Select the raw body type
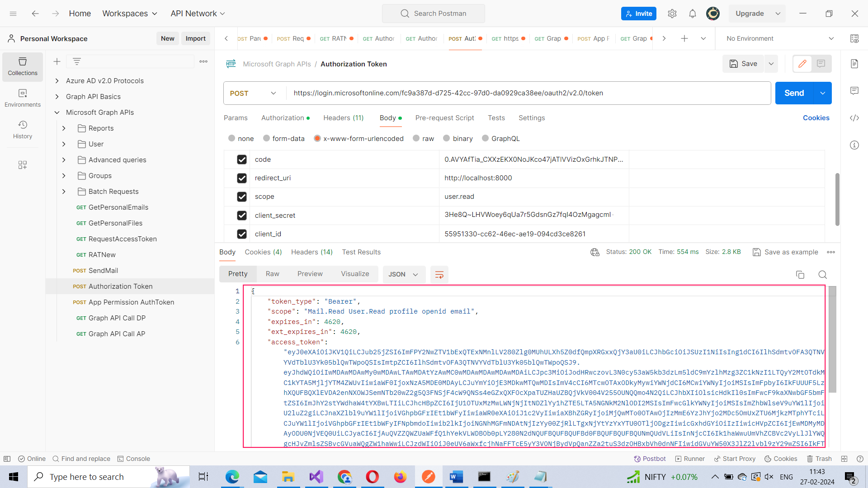The height and width of the screenshot is (488, 868). (416, 138)
